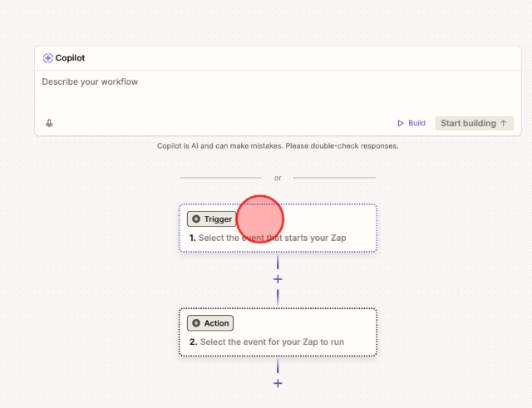The width and height of the screenshot is (532, 408).
Task: Click the Start building button
Action: pos(475,124)
